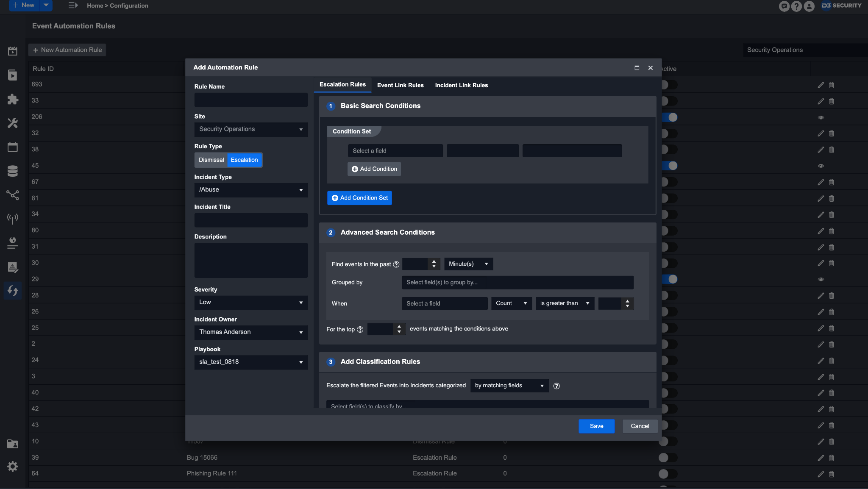Open the wrench and screwdriver tools sidebar icon
The width and height of the screenshot is (868, 489).
point(13,123)
